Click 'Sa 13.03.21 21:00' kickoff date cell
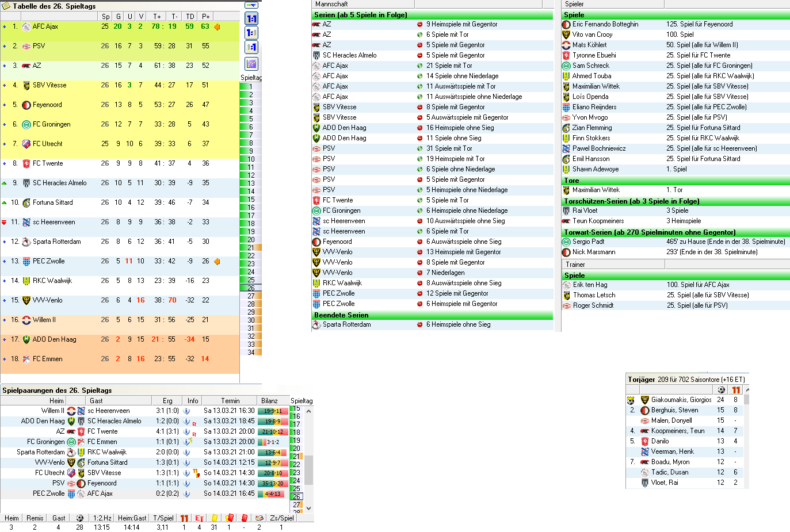The image size is (790, 532). (x=229, y=452)
